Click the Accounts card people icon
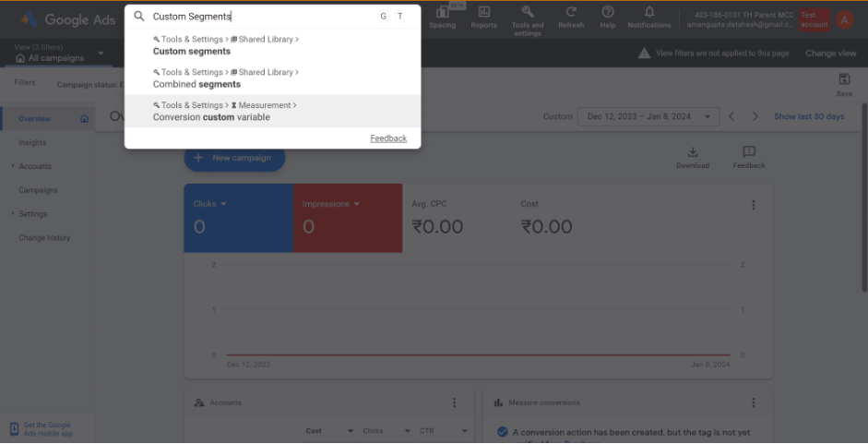This screenshot has height=444, width=868. pyautogui.click(x=199, y=402)
